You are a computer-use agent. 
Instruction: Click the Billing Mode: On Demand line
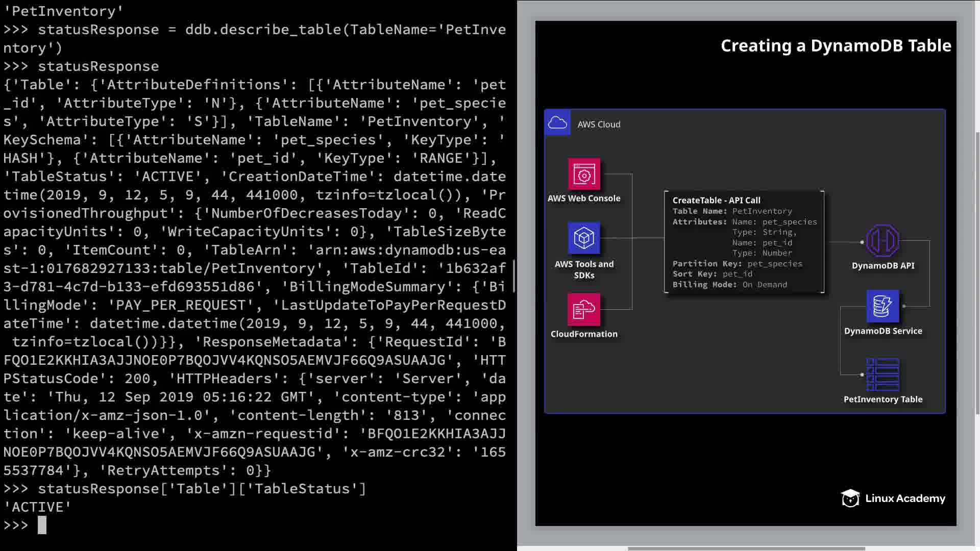point(729,285)
